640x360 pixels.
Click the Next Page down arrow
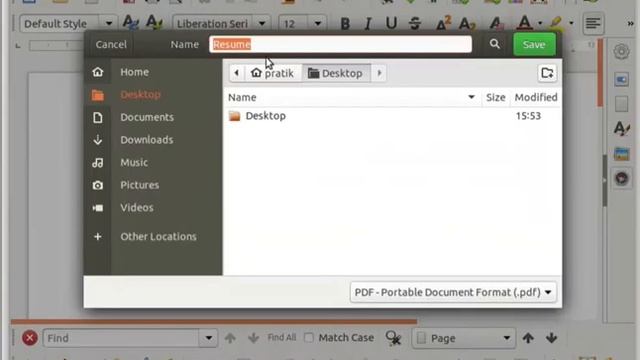pos(551,338)
